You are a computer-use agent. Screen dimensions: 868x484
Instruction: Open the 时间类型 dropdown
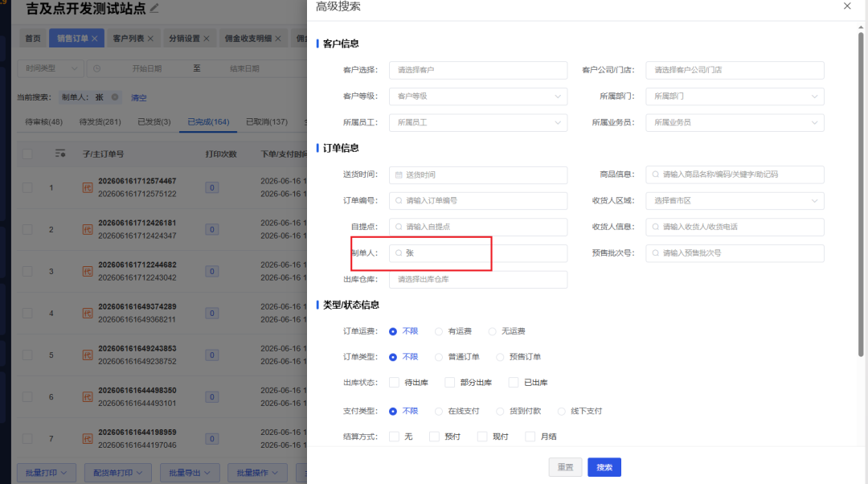click(x=51, y=68)
